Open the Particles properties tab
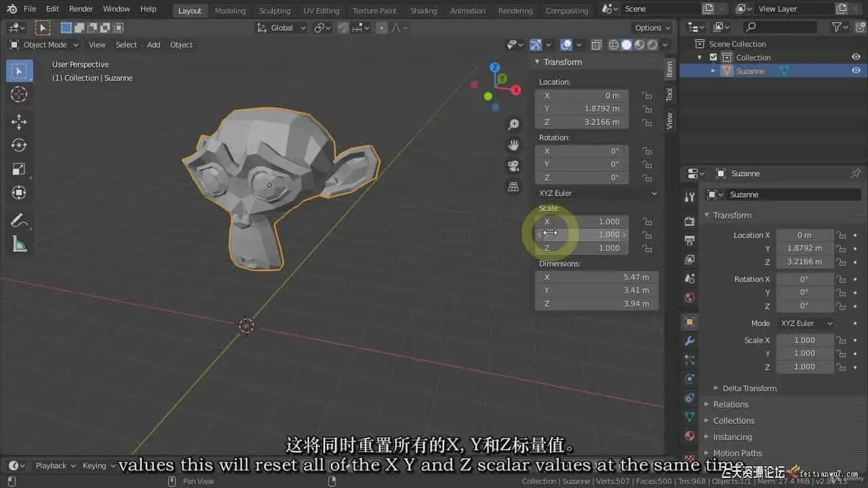 (690, 360)
